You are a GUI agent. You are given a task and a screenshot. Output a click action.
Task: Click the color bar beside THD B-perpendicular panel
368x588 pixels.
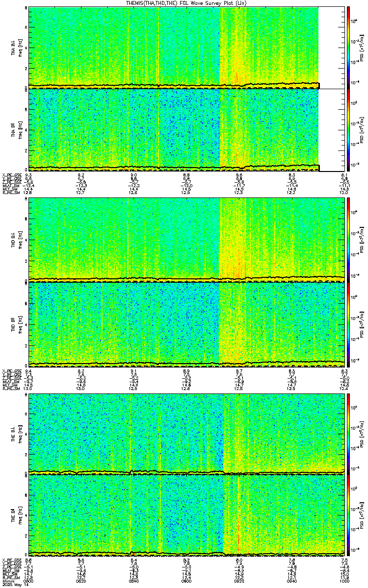(x=348, y=239)
